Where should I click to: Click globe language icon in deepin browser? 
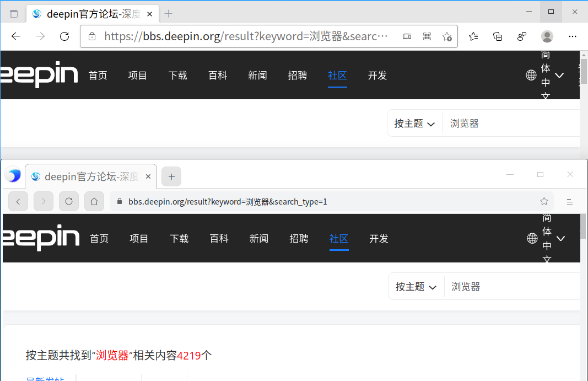[532, 238]
